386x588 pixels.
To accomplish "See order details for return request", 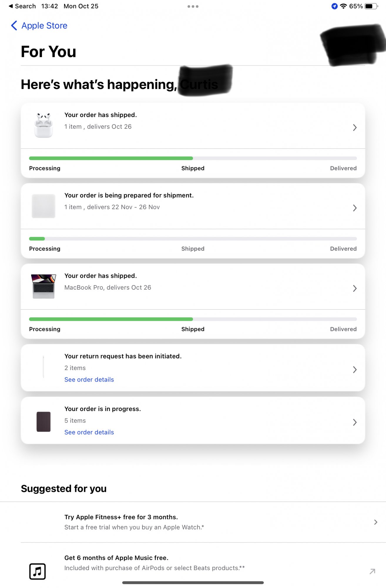I will [x=89, y=380].
